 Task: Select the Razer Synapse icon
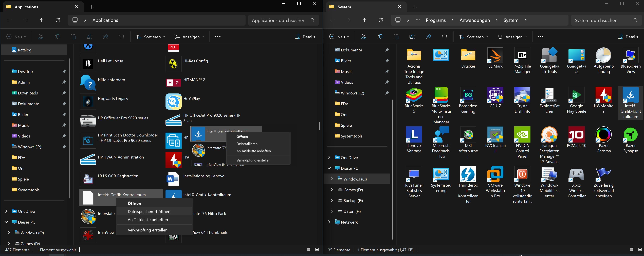click(x=631, y=135)
